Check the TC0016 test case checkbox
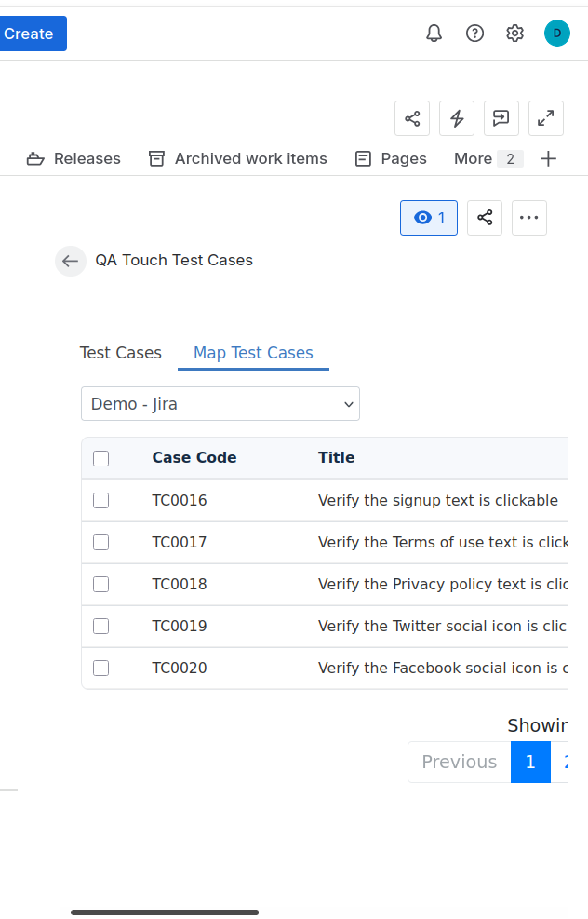The width and height of the screenshot is (588, 919). tap(100, 500)
